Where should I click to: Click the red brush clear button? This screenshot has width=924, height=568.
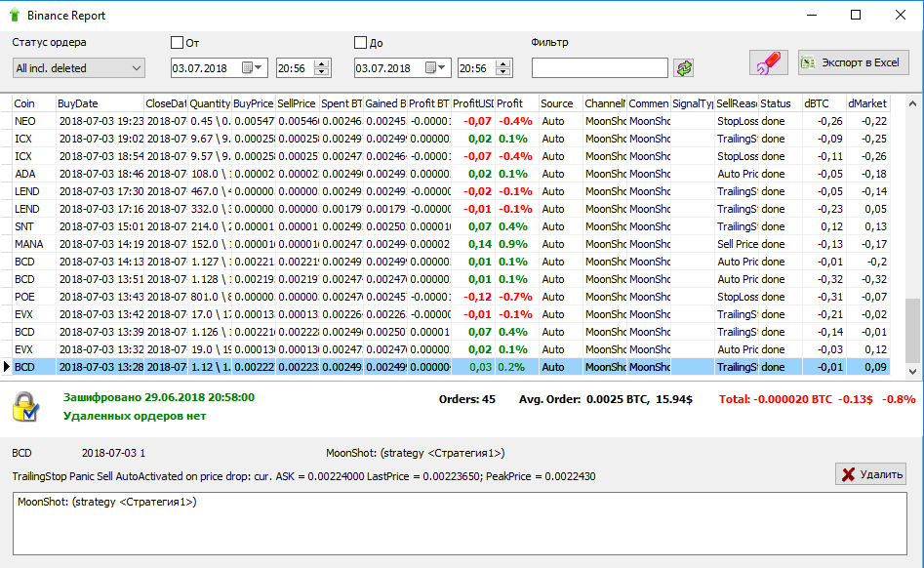click(x=769, y=62)
